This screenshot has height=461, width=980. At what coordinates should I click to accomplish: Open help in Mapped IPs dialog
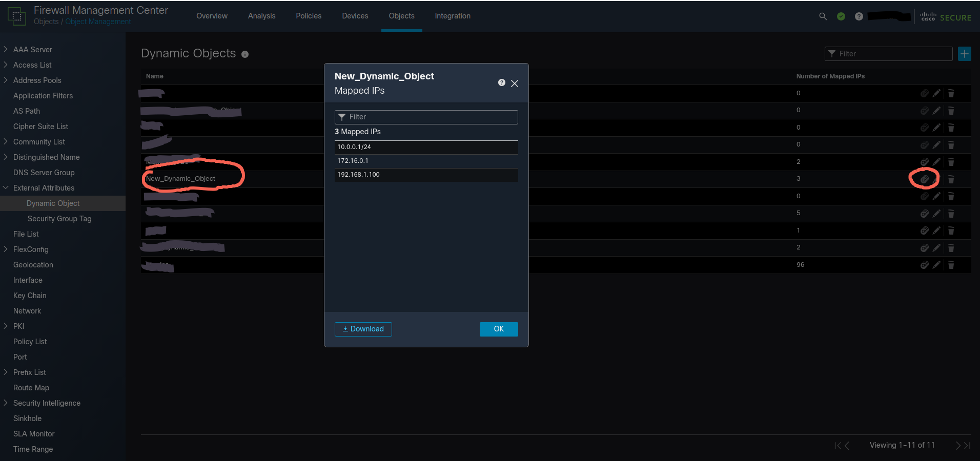[x=501, y=82]
